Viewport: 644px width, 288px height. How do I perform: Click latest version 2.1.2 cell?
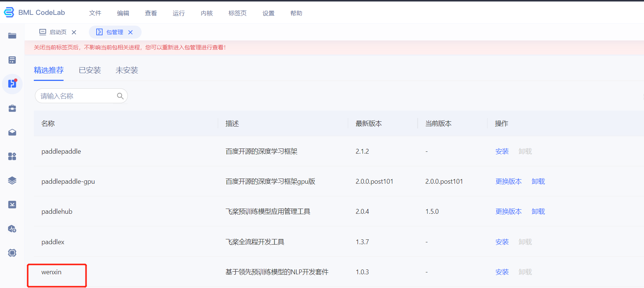[362, 151]
